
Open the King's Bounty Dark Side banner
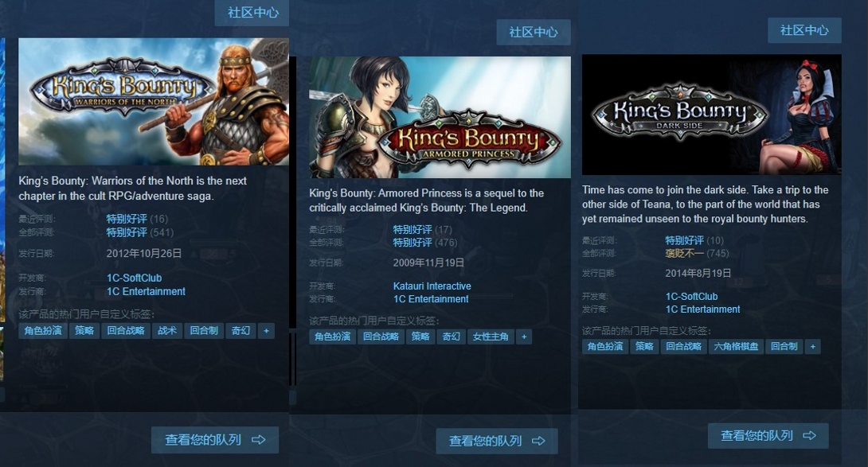tap(711, 115)
